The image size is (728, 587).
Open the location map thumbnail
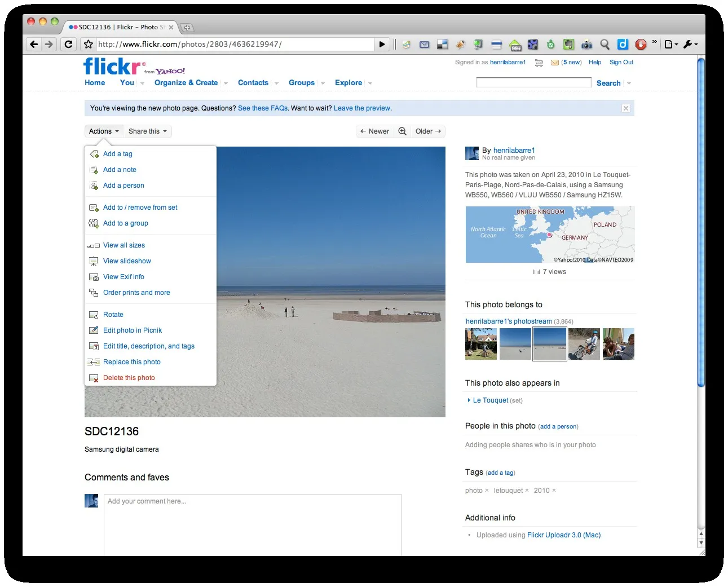point(550,235)
